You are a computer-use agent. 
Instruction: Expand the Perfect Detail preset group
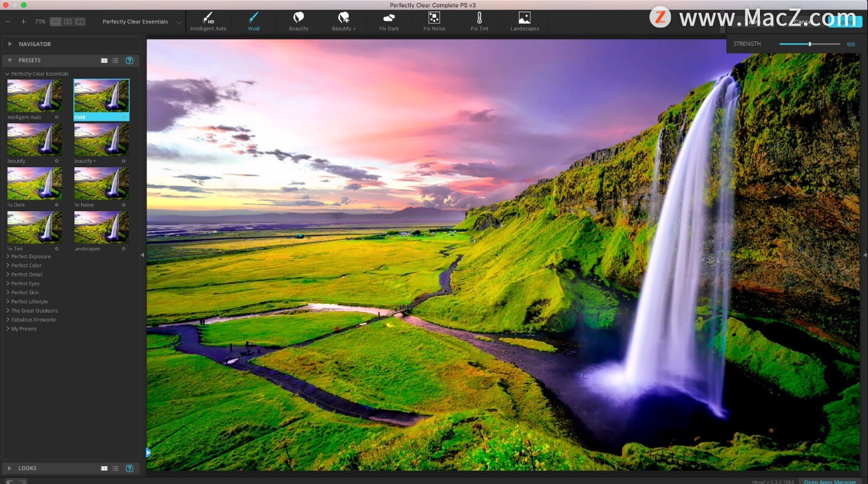7,275
